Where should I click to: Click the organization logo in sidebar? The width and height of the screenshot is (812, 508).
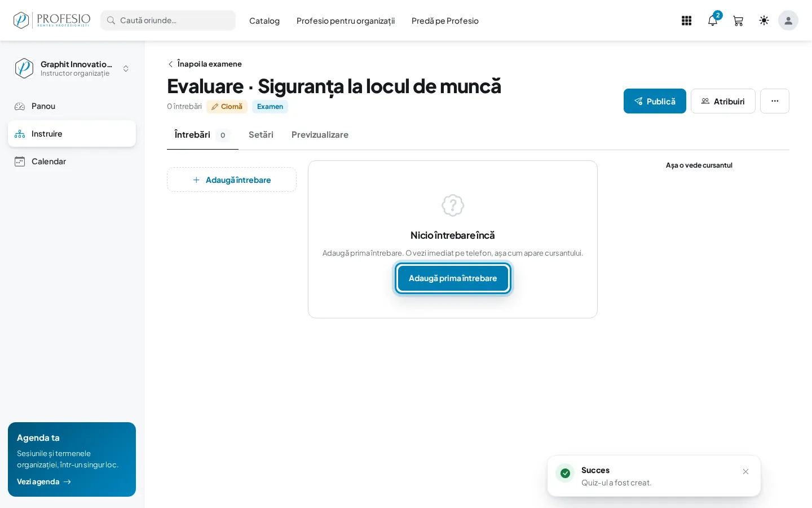[24, 68]
